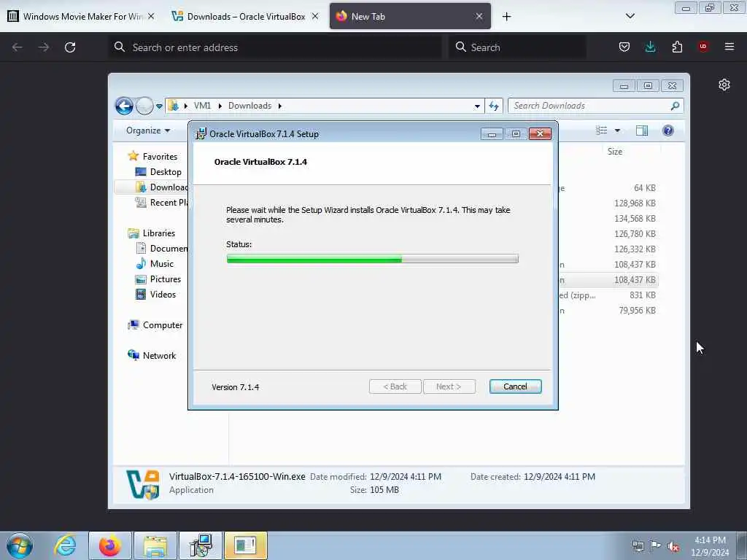This screenshot has width=747, height=560.
Task: Click the volume muted tray icon
Action: coord(673,546)
